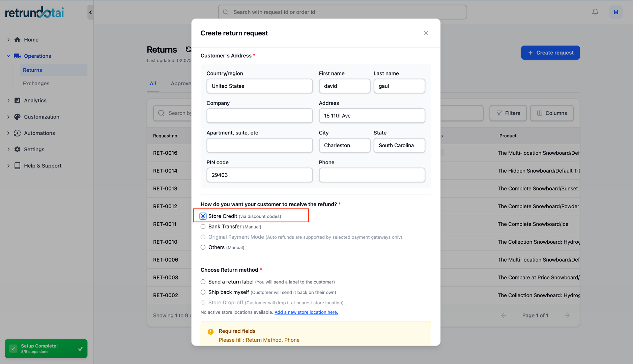Click the Help & Support book icon
633x364 pixels.
click(18, 166)
